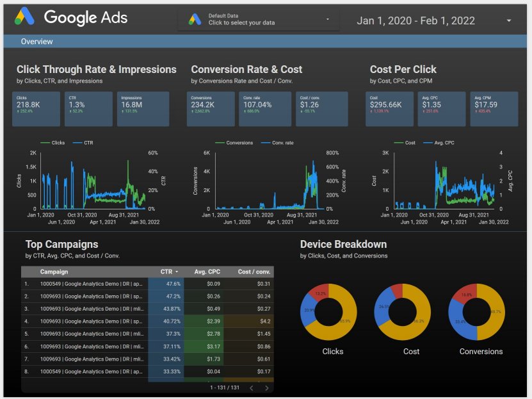532x399 pixels.
Task: Sort the table by the Avg. CPC column
Action: [x=207, y=272]
